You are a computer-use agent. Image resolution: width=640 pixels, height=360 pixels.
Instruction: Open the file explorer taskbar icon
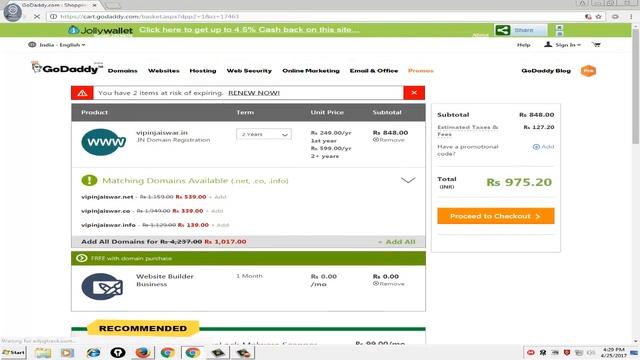43,352
